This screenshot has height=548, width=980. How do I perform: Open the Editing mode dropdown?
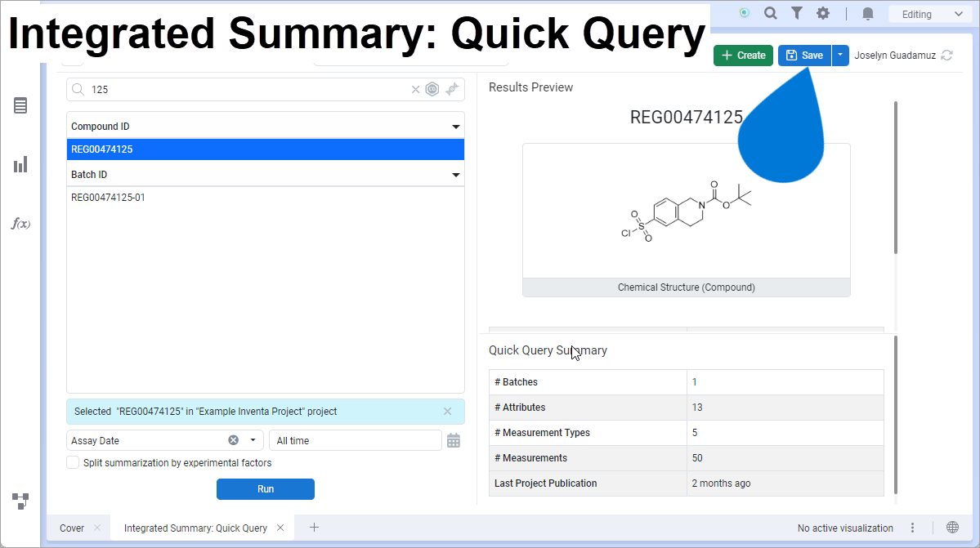pos(930,14)
